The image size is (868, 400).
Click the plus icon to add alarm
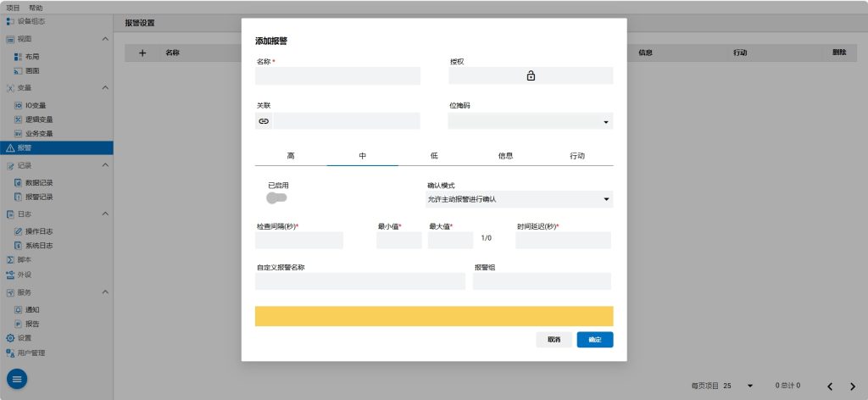point(142,53)
